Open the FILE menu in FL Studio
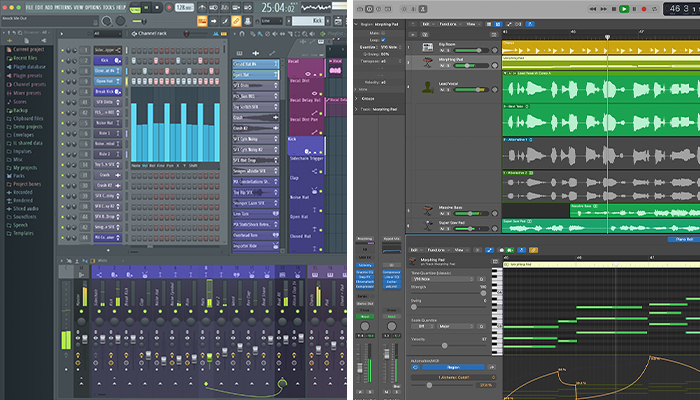Screen dimensions: 700x400 30,7
